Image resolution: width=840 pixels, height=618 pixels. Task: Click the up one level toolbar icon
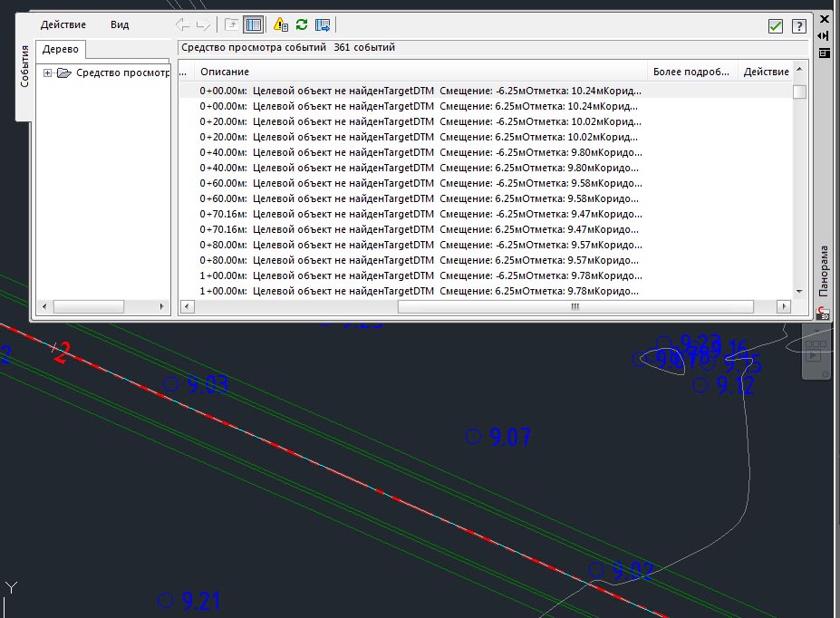pyautogui.click(x=232, y=25)
